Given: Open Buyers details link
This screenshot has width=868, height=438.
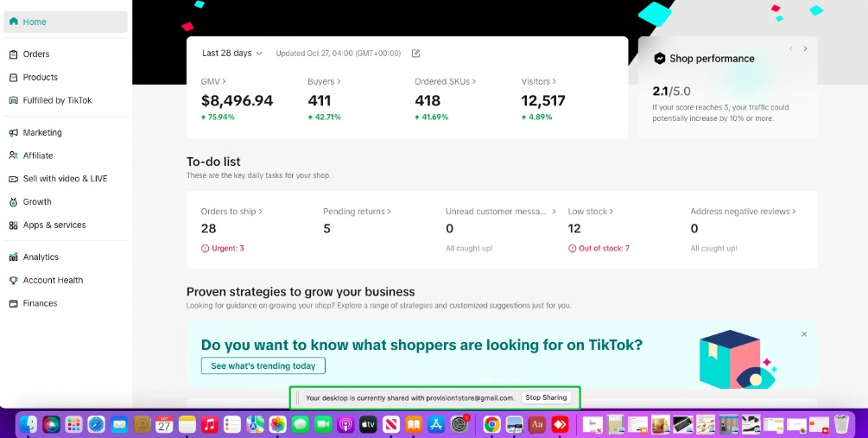Looking at the screenshot, I should point(325,81).
